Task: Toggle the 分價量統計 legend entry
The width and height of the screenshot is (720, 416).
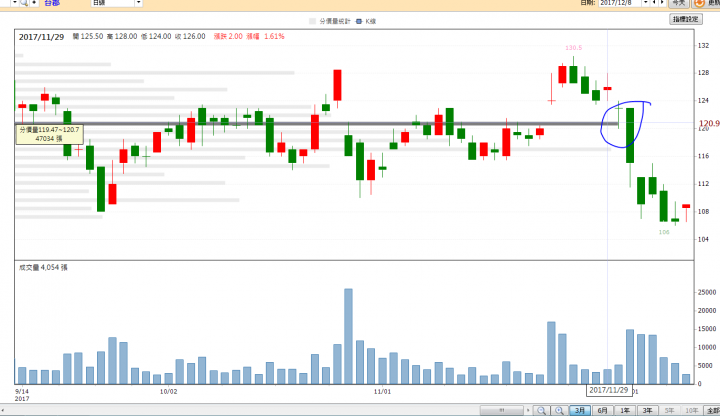Action: [x=330, y=21]
